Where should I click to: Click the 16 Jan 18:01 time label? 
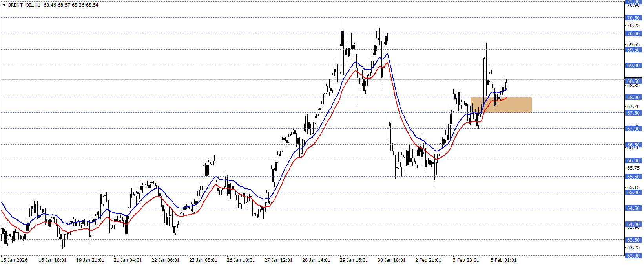53,260
